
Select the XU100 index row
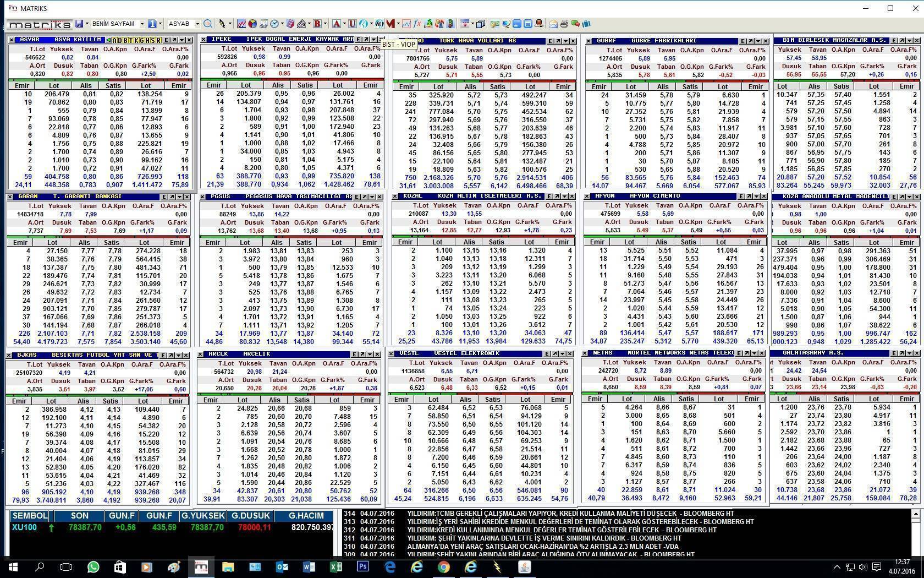coord(25,527)
